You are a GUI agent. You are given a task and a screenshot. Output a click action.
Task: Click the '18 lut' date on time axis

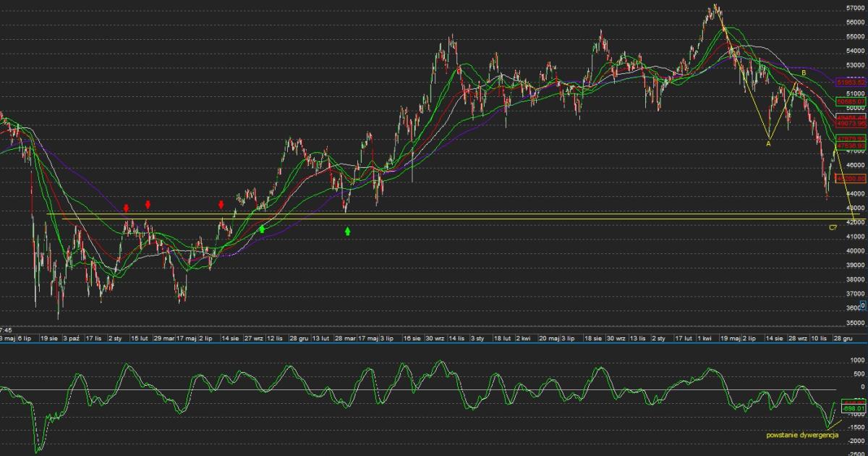click(x=503, y=338)
